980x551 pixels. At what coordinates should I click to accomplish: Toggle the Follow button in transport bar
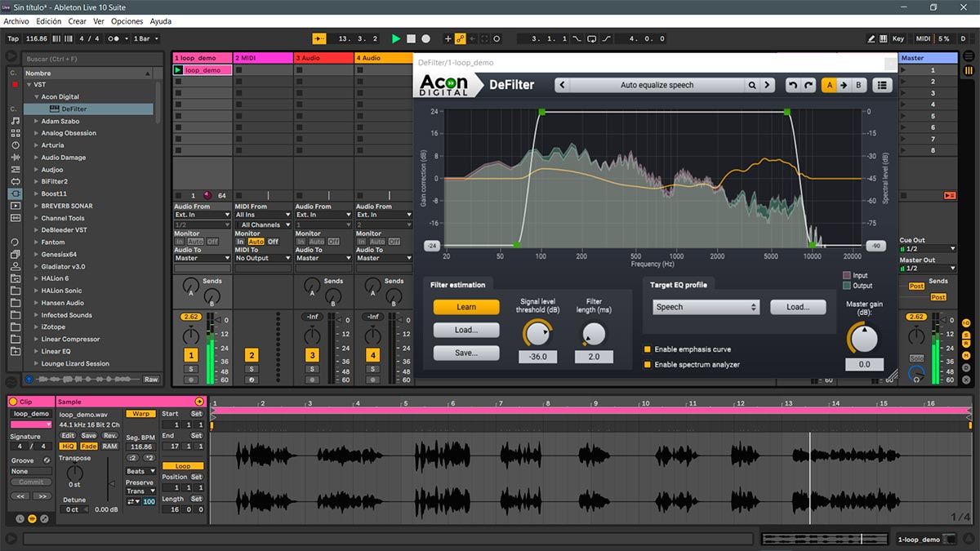pyautogui.click(x=319, y=38)
